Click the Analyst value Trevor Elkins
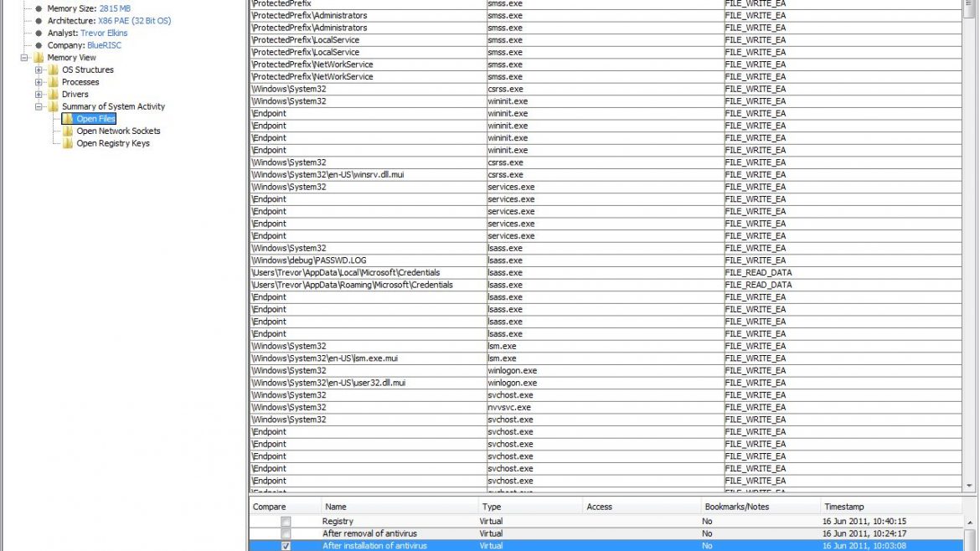This screenshot has height=551, width=980. click(104, 33)
